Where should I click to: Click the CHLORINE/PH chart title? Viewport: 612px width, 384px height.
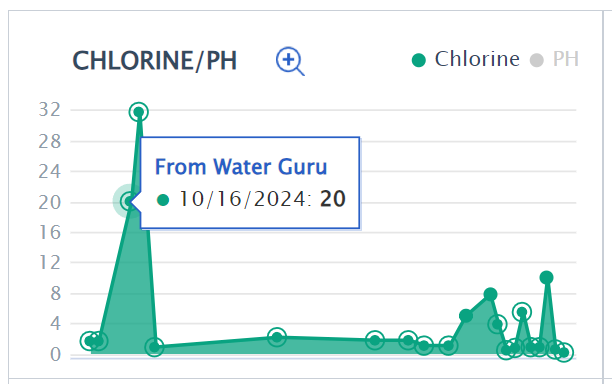point(155,61)
